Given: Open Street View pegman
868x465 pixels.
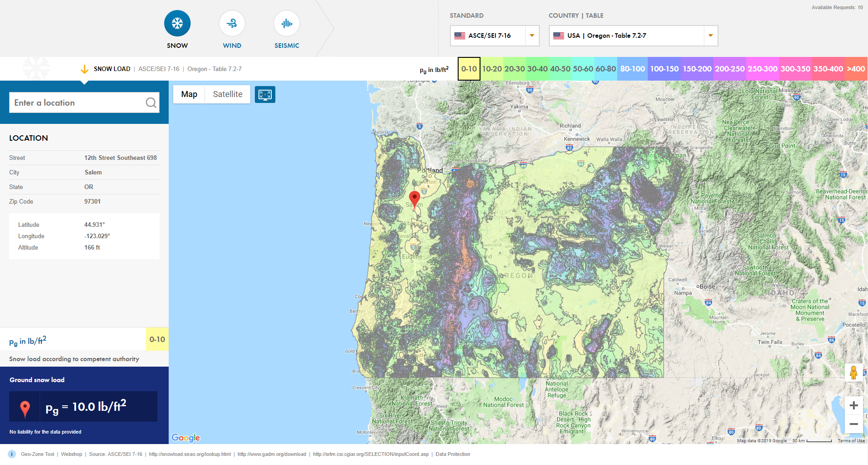Looking at the screenshot, I should pos(853,372).
